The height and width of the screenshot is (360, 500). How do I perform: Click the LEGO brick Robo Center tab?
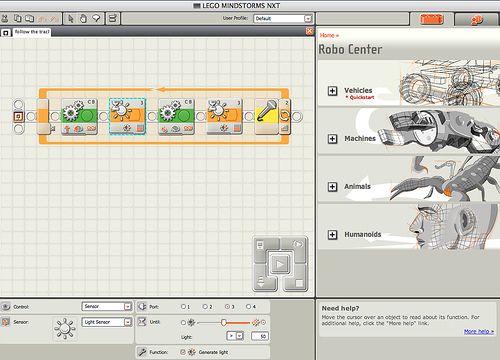(432, 19)
